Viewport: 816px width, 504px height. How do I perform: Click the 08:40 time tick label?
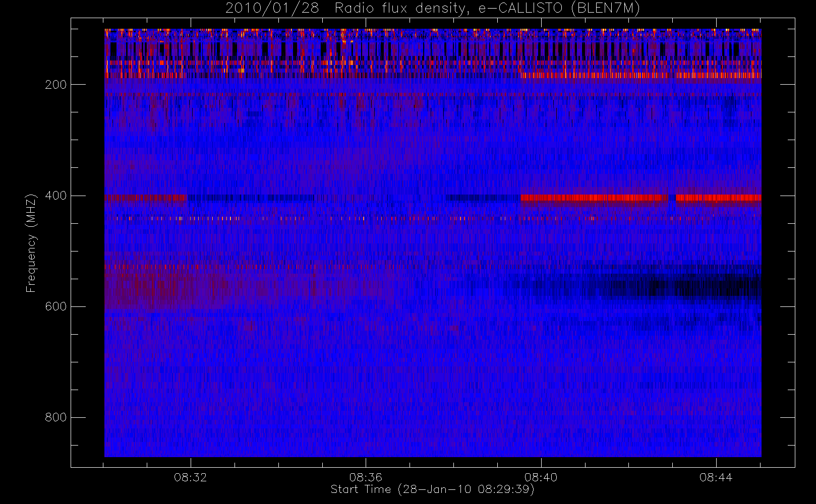[541, 477]
